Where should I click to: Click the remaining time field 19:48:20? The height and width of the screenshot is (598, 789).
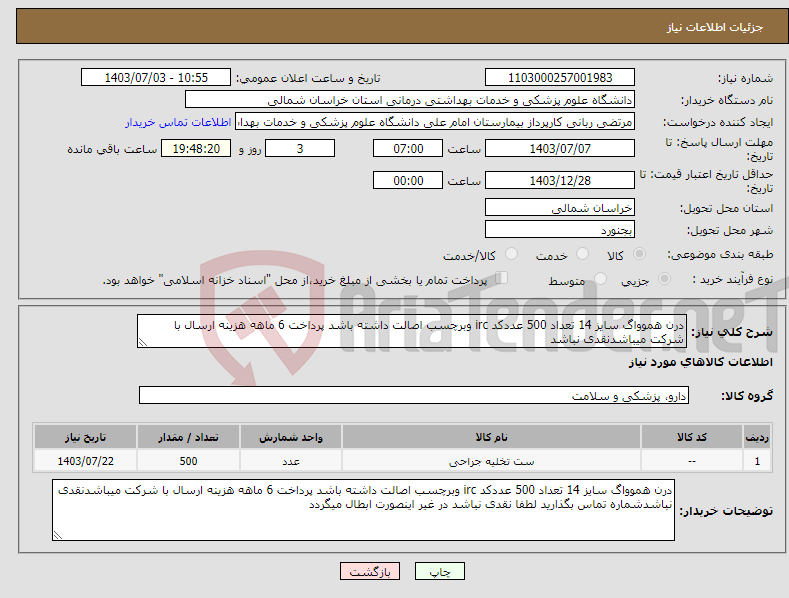coord(196,148)
